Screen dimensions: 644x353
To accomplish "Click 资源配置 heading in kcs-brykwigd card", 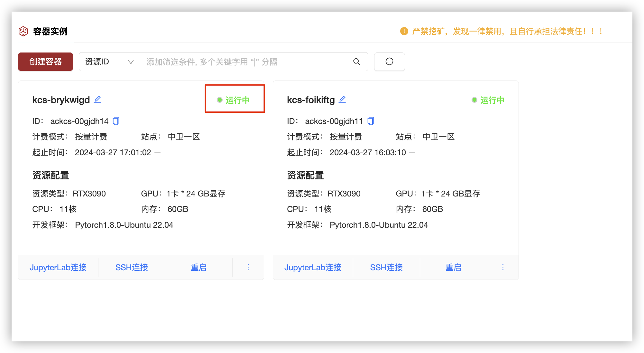I will (51, 175).
